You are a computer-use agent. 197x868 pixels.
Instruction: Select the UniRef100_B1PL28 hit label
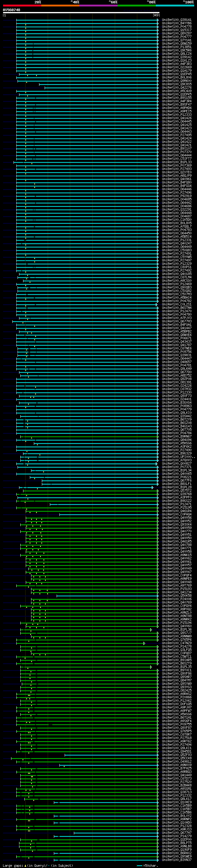(177, 487)
